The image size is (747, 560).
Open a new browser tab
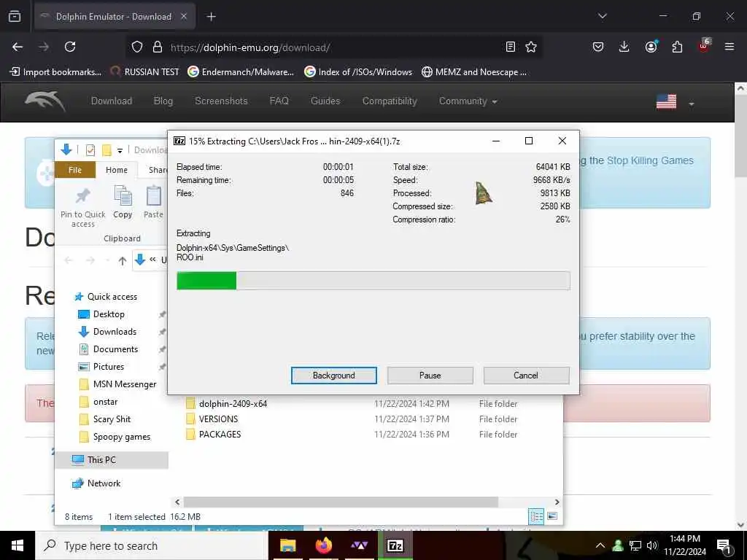(x=211, y=17)
